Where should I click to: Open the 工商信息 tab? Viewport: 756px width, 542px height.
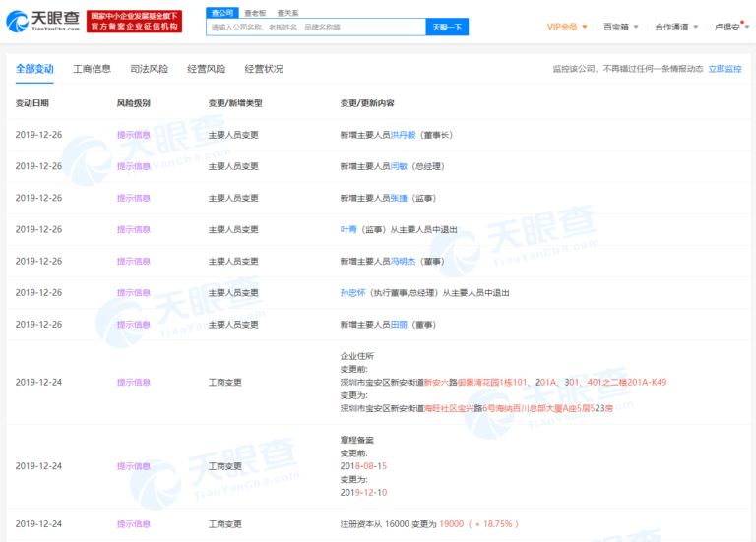(x=92, y=69)
